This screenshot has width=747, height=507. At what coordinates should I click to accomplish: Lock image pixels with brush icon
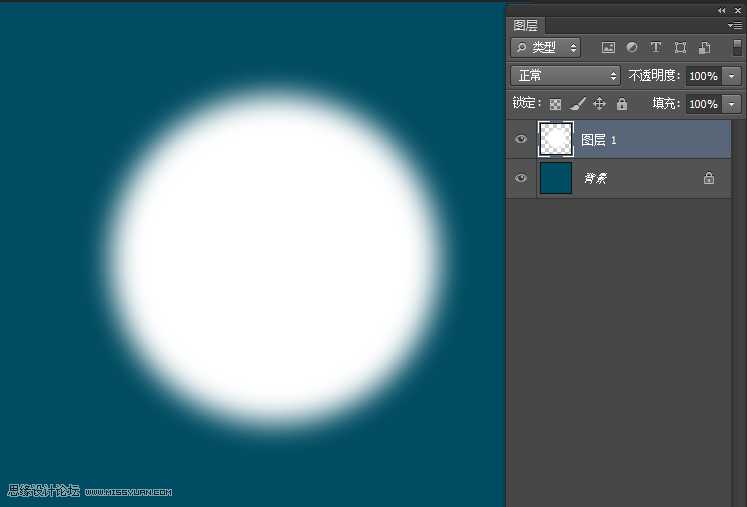click(x=577, y=104)
